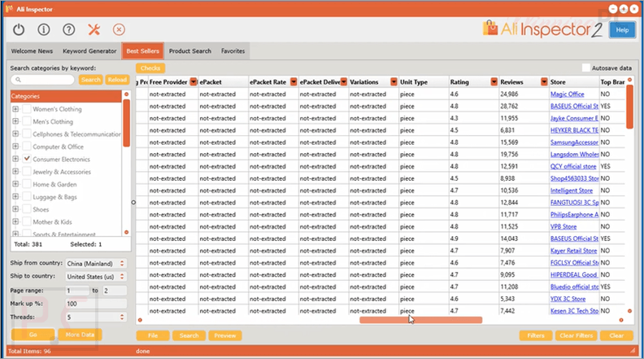Expand the Men's Clothing tree node
The image size is (644, 359).
point(15,121)
